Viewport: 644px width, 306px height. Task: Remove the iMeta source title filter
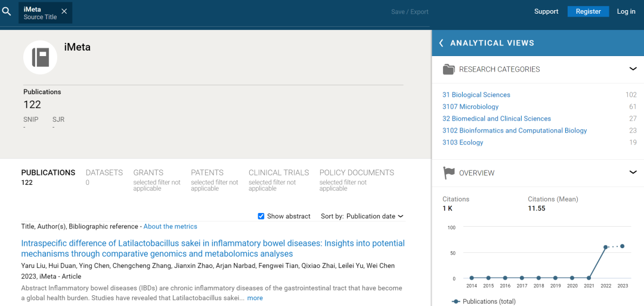tap(64, 11)
